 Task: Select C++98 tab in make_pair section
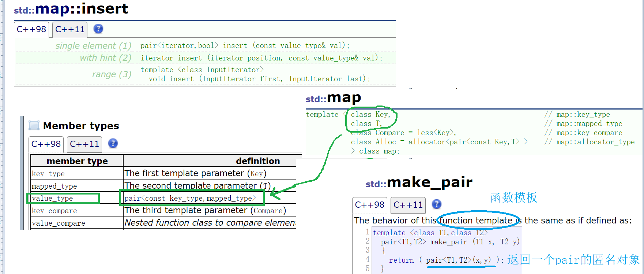(x=370, y=205)
